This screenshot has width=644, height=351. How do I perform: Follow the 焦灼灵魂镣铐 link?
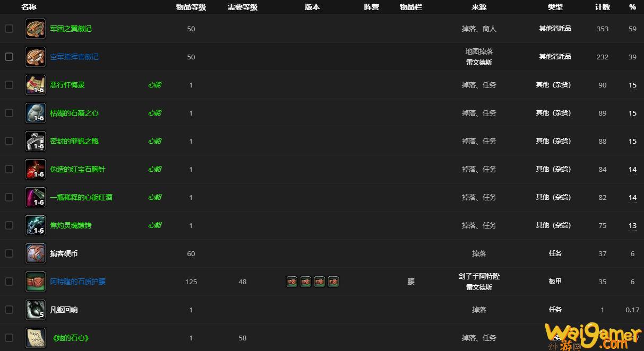(x=71, y=225)
